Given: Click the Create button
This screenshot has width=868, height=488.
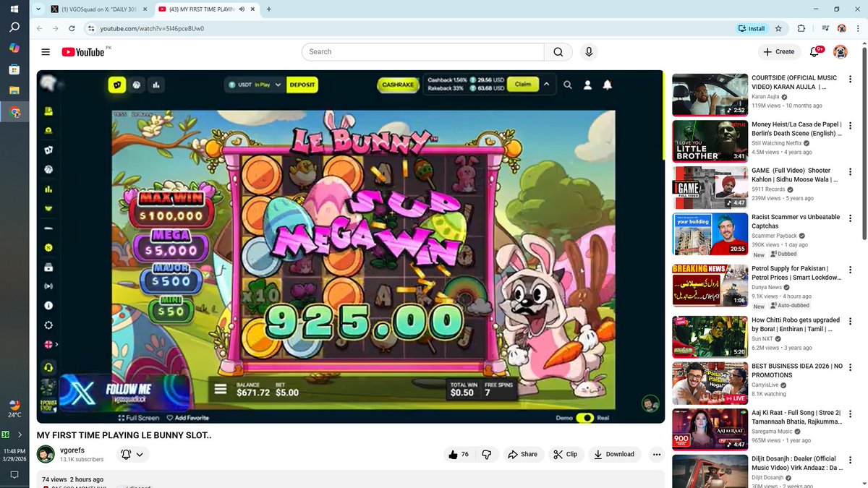Looking at the screenshot, I should [778, 52].
